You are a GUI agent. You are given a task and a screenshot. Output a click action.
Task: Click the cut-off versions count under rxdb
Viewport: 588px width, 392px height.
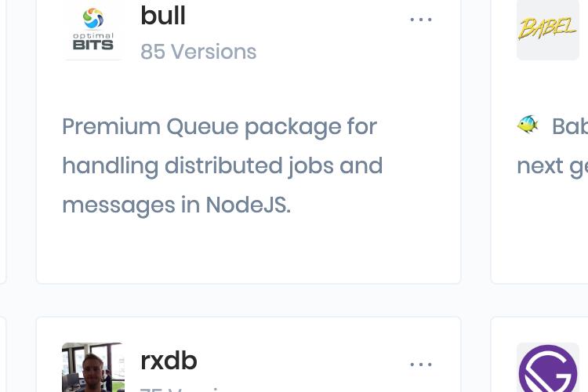coord(180,389)
